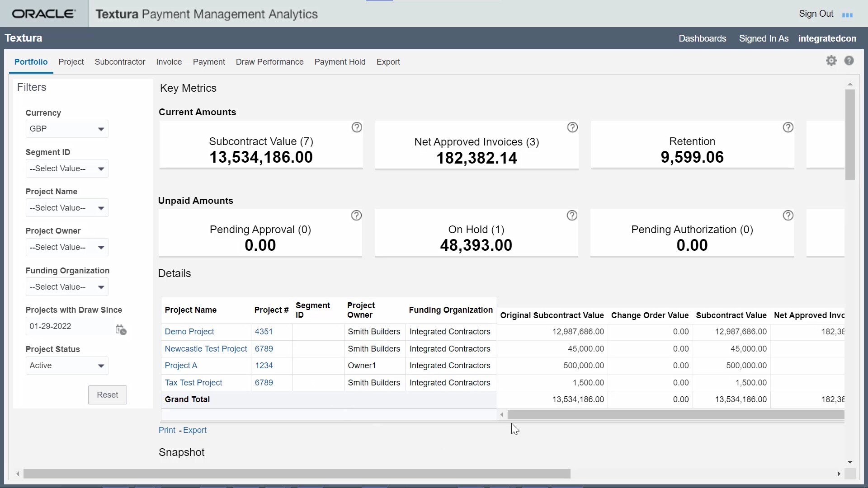868x488 pixels.
Task: Show help for On Hold metric
Action: (572, 216)
